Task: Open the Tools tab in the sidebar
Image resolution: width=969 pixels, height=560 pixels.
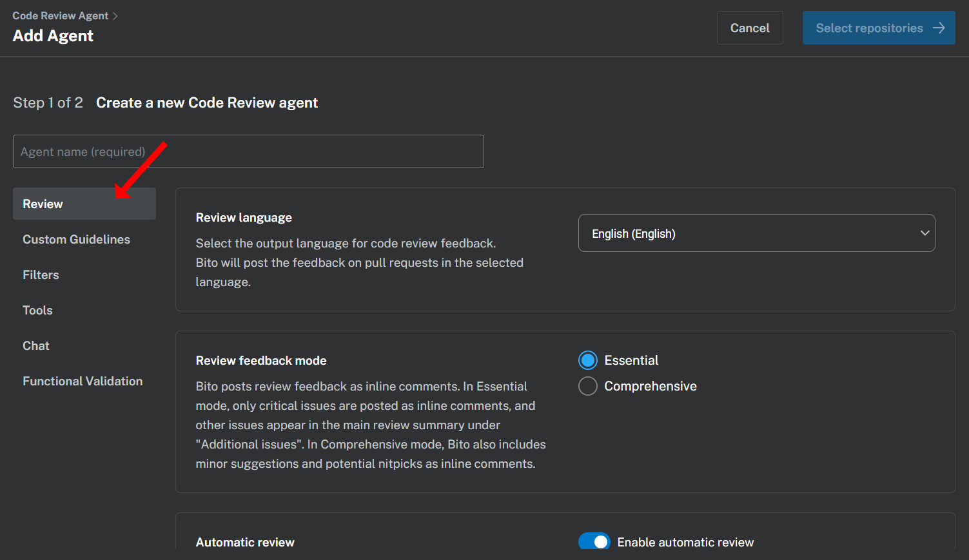Action: (37, 310)
